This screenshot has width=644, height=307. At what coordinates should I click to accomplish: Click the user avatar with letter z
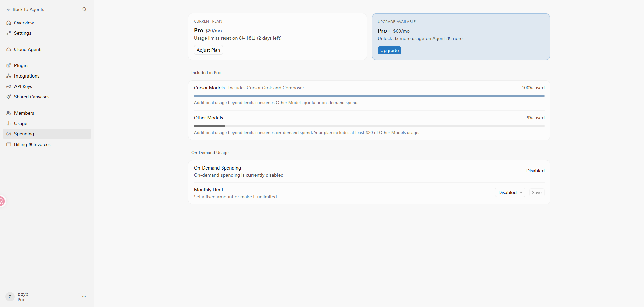click(10, 297)
